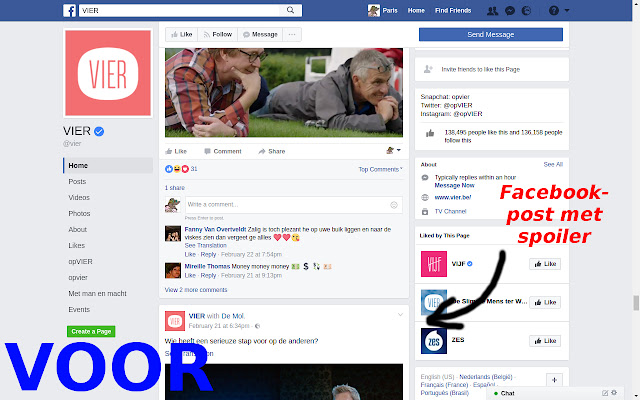Click Invite friends to like this Page
This screenshot has height=400, width=640.
(480, 69)
